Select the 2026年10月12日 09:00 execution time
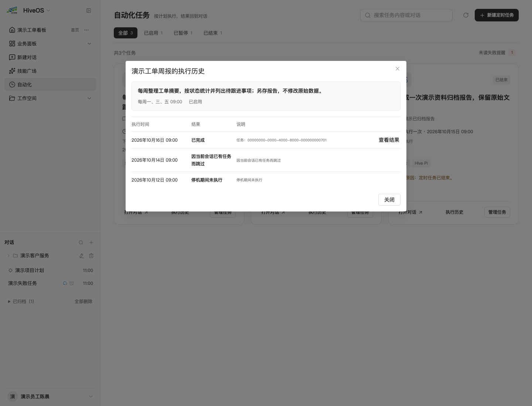Viewport: 532px width, 406px height. click(x=154, y=180)
